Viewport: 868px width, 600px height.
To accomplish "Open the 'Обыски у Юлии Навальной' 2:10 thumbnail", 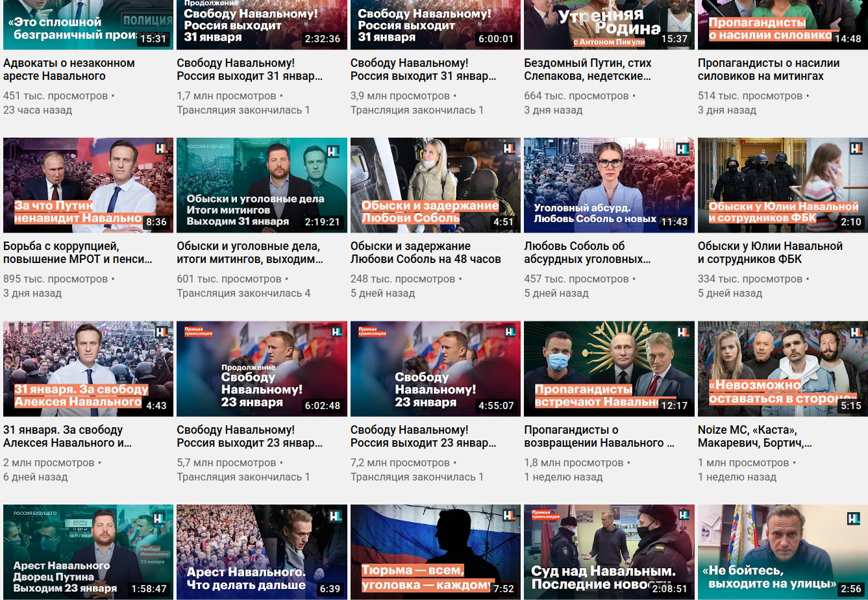I will (783, 185).
